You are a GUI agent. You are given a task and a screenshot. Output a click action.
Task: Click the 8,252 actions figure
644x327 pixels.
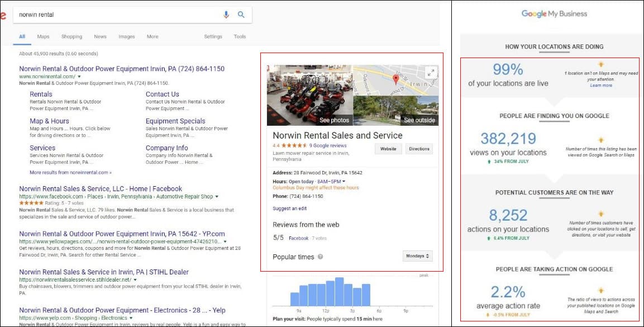pyautogui.click(x=508, y=215)
